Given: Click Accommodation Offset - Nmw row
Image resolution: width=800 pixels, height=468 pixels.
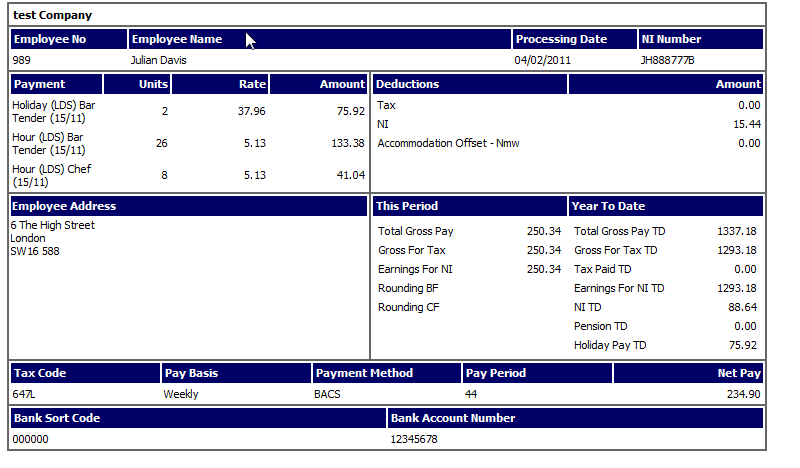Looking at the screenshot, I should pyautogui.click(x=568, y=143).
